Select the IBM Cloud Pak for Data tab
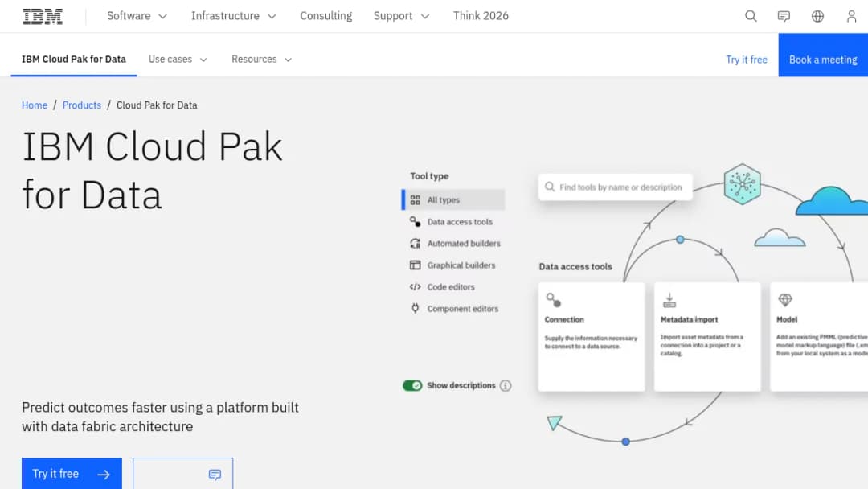 74,60
